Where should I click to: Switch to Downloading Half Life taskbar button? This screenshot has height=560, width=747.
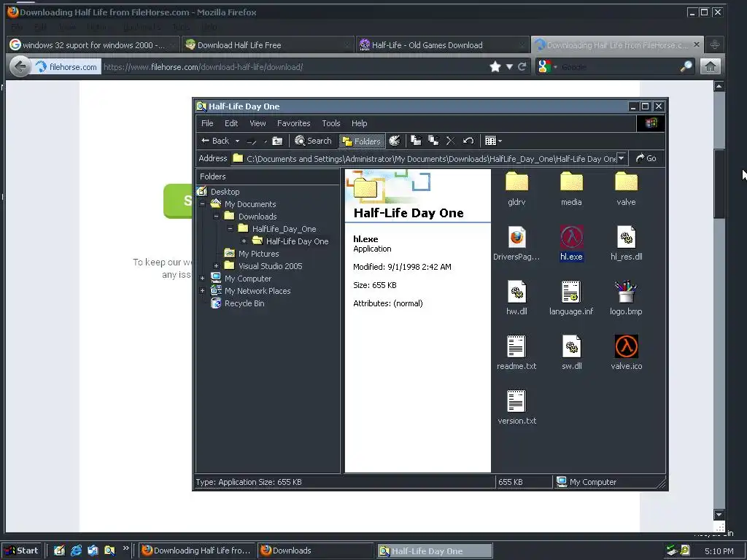coord(197,551)
